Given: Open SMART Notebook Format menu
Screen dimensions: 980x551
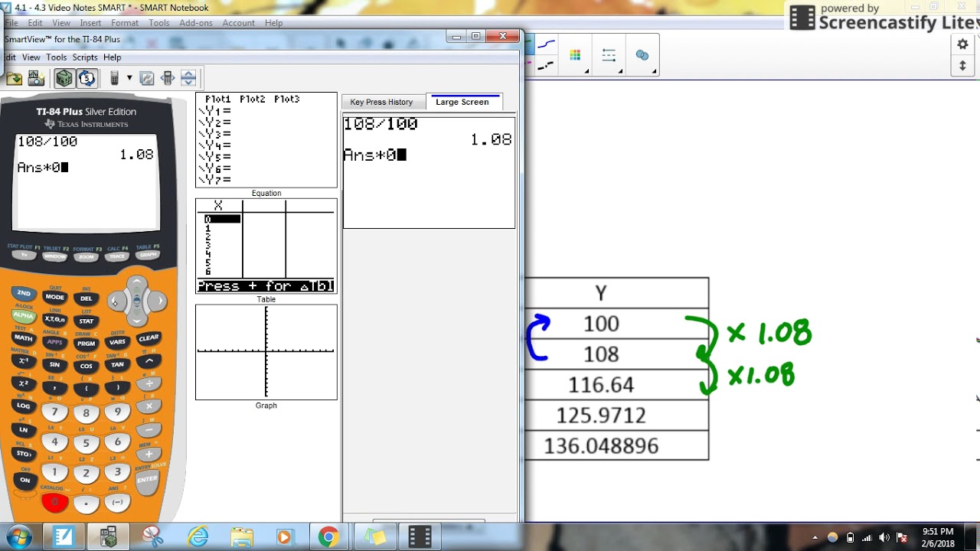Looking at the screenshot, I should click(125, 23).
